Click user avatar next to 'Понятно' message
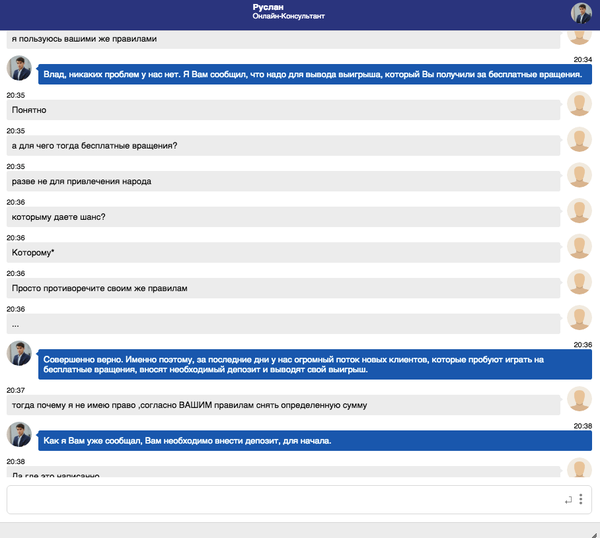This screenshot has height=538, width=600. point(578,104)
